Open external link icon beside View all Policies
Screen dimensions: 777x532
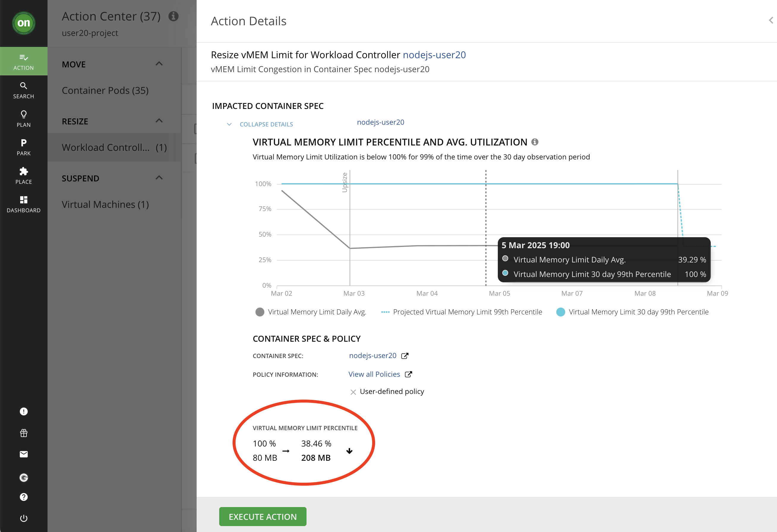[x=409, y=374]
